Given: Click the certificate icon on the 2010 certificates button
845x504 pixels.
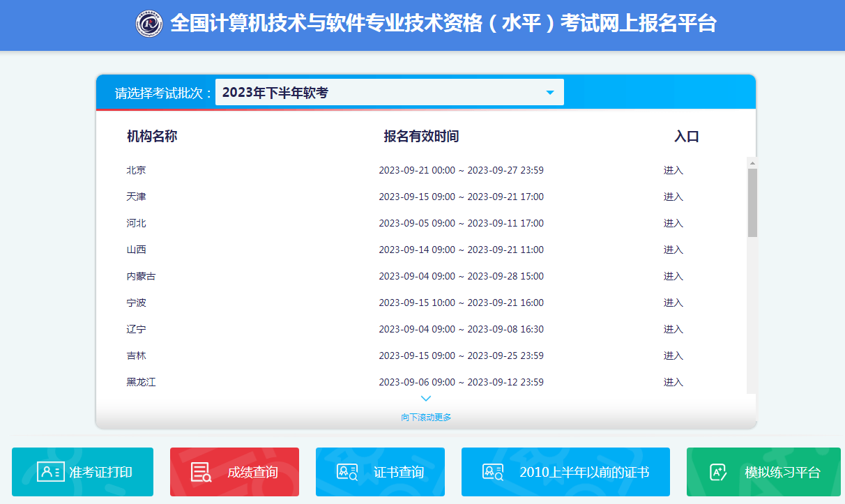Looking at the screenshot, I should (x=492, y=471).
